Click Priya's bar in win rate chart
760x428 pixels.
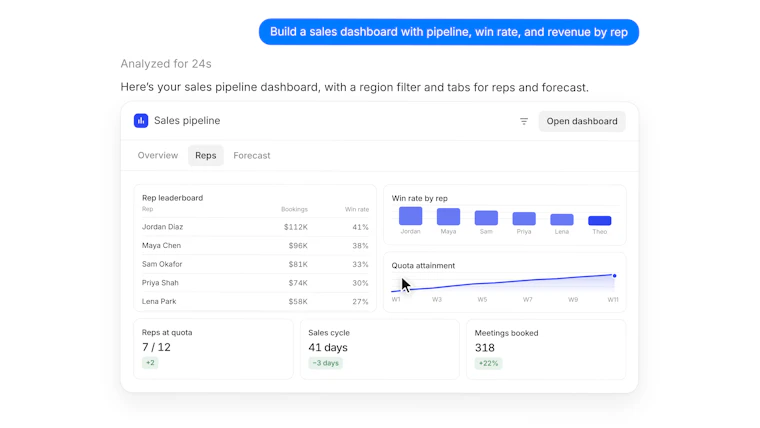[523, 219]
